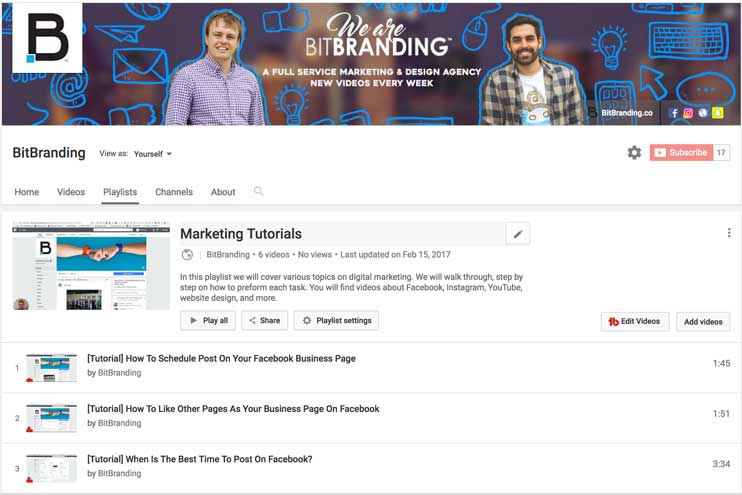This screenshot has width=742, height=495.
Task: Open the About tab
Action: (x=223, y=192)
